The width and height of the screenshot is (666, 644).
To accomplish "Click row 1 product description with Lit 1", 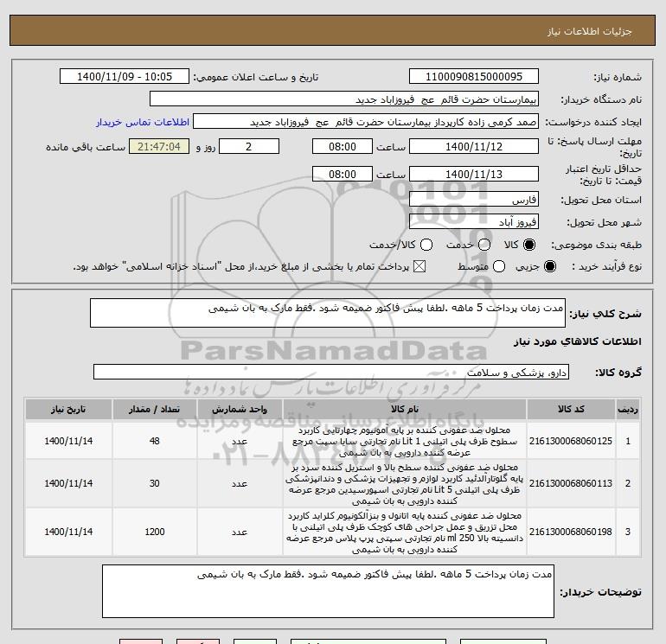I will point(405,441).
